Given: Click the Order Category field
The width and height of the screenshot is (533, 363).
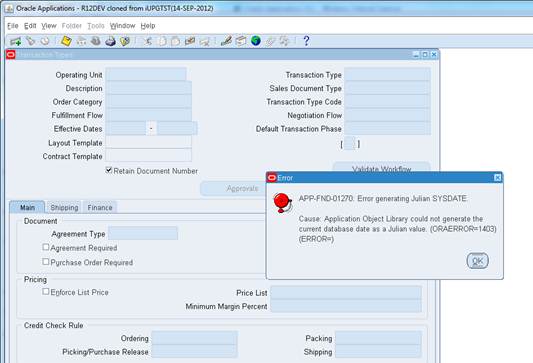Looking at the screenshot, I should pyautogui.click(x=149, y=102).
